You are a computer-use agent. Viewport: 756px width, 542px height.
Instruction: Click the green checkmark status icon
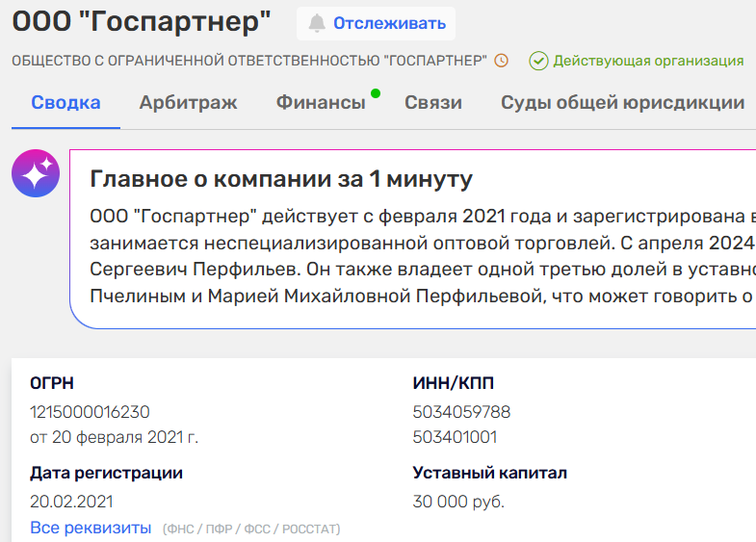(x=538, y=62)
